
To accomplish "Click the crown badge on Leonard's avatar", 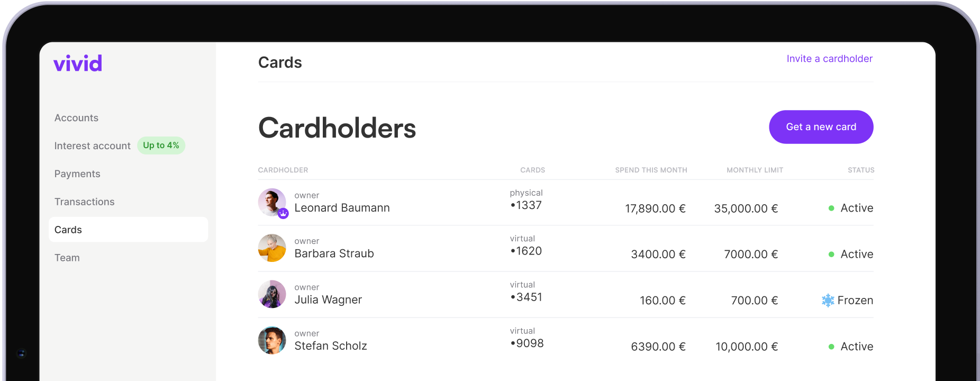I will (x=283, y=213).
